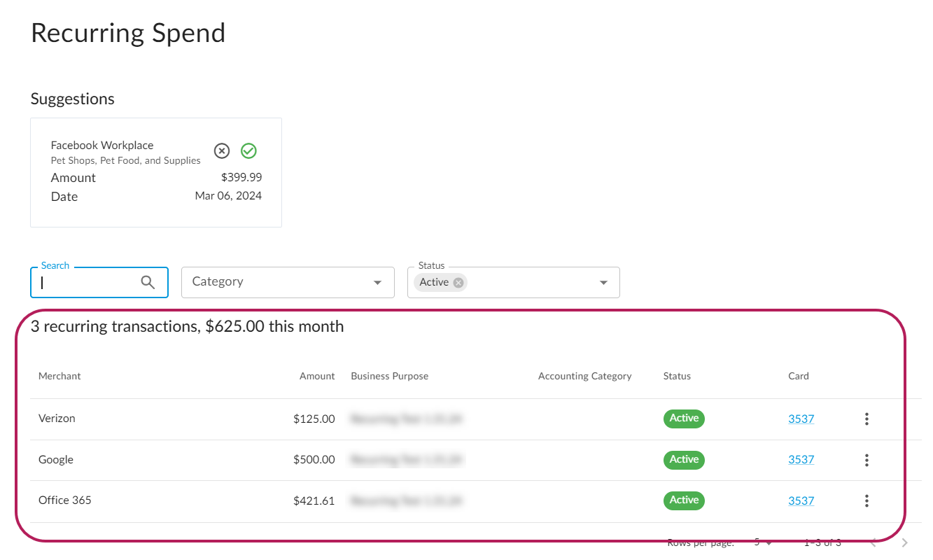The image size is (933, 560).
Task: Click the Amount column header
Action: click(317, 376)
